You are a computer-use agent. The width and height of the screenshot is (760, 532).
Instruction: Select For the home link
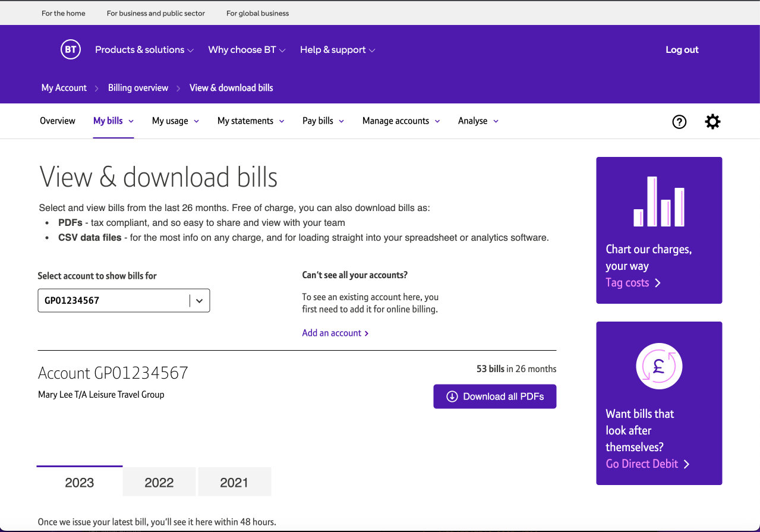point(64,13)
